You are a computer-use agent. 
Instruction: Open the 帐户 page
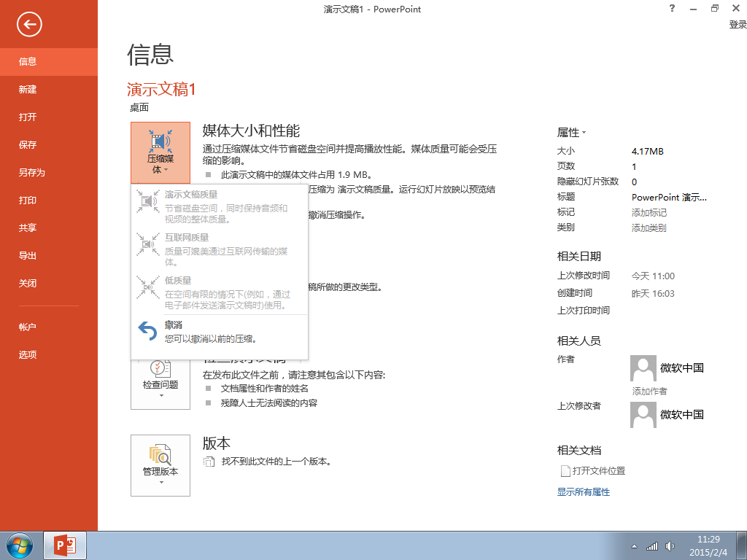pyautogui.click(x=49, y=327)
